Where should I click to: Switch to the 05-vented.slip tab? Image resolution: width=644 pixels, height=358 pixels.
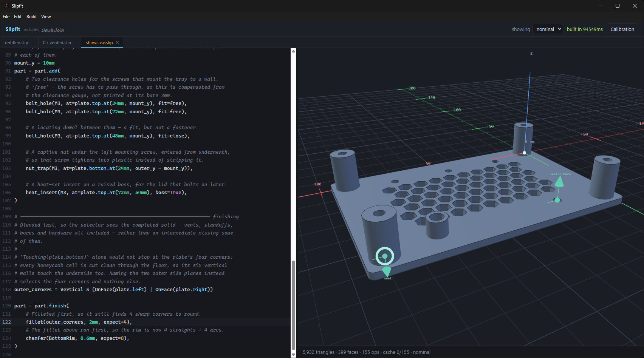(x=57, y=43)
